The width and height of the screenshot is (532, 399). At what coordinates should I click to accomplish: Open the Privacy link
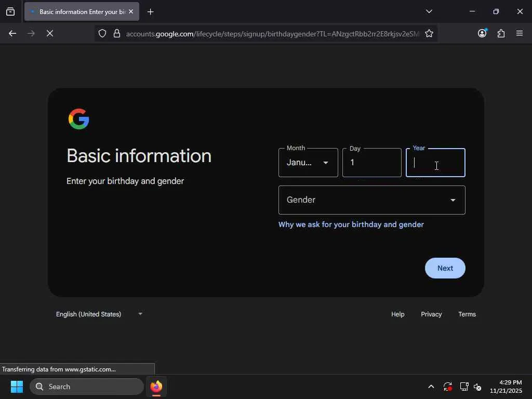click(431, 314)
